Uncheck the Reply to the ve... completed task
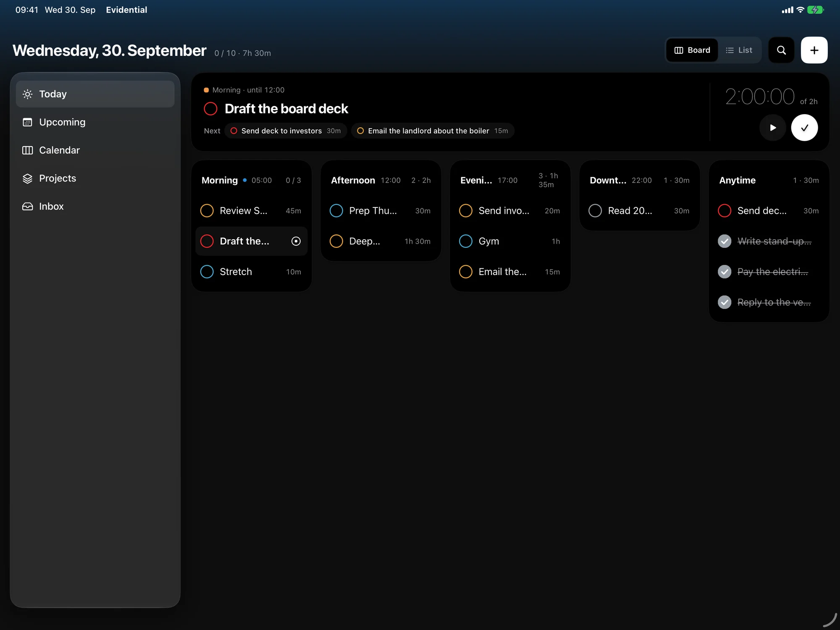 (724, 302)
